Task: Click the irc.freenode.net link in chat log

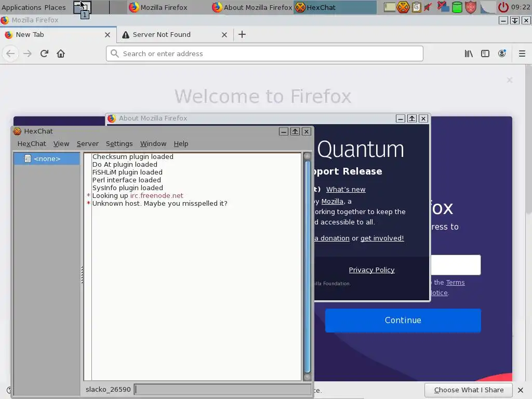Action: 156,195
